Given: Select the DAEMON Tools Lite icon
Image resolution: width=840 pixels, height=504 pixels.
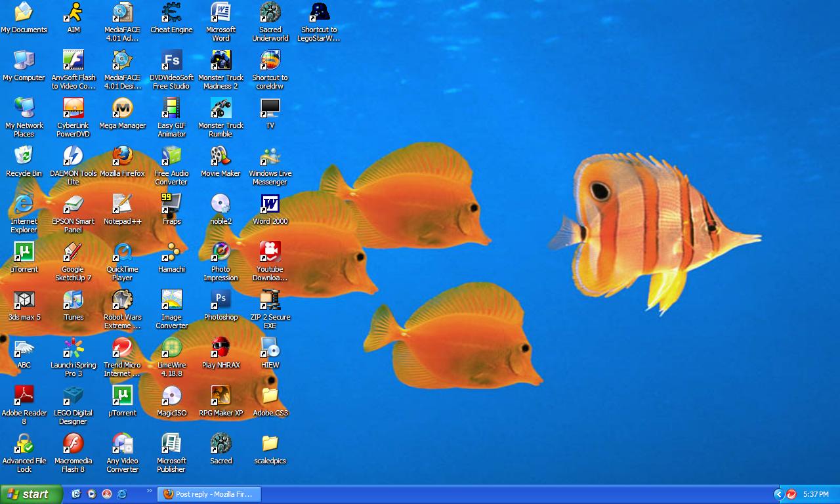Looking at the screenshot, I should [x=73, y=157].
